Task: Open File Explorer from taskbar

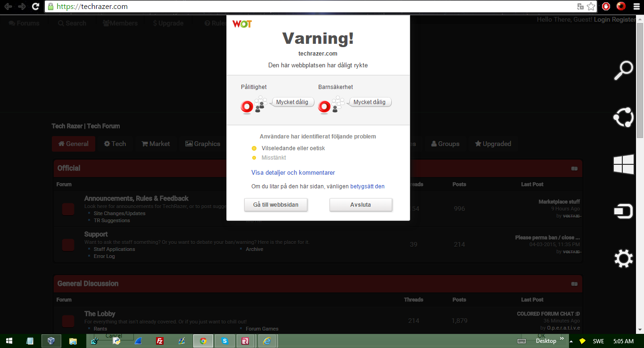Action: (x=73, y=341)
